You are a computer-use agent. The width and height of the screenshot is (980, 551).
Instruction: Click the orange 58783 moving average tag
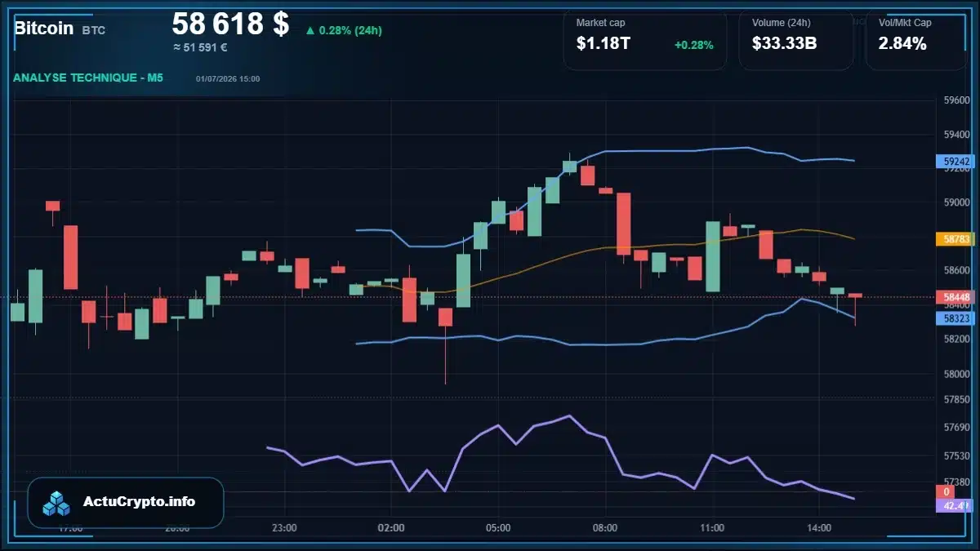(954, 239)
